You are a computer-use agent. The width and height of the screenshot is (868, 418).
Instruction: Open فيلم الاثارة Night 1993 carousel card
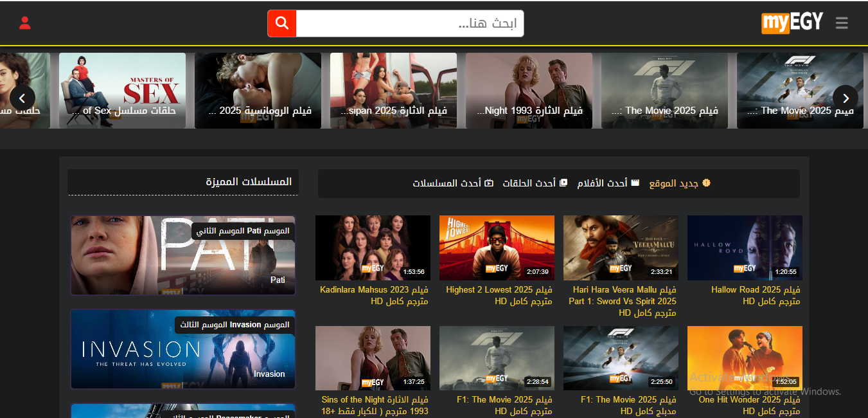[529, 91]
